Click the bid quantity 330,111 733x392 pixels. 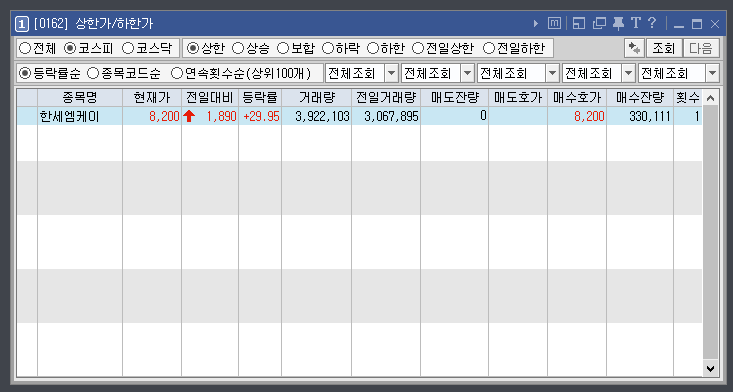(x=650, y=116)
